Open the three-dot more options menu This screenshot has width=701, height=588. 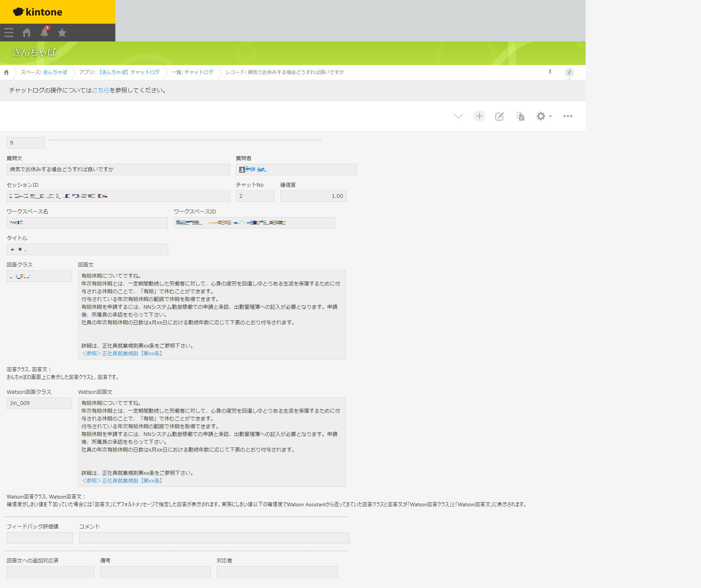pyautogui.click(x=568, y=116)
